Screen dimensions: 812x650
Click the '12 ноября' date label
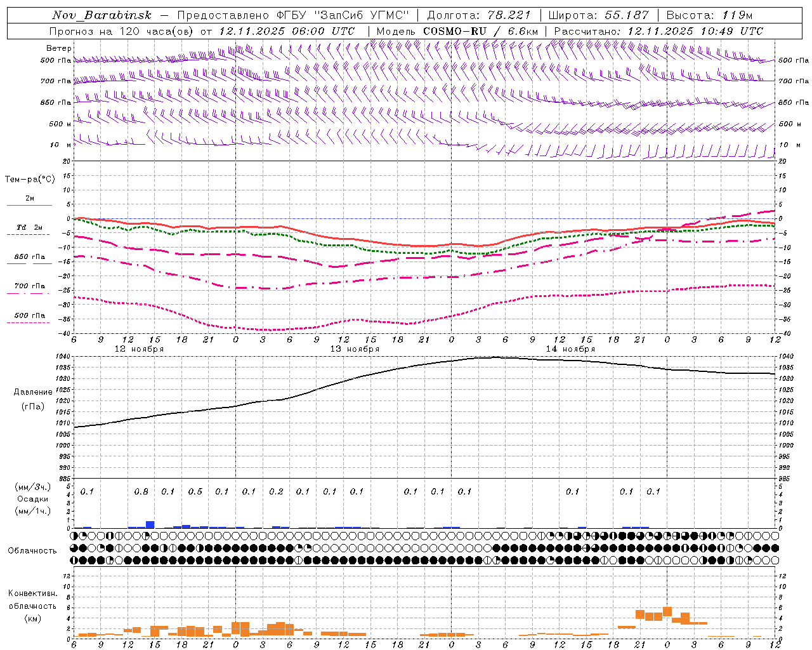click(x=139, y=349)
